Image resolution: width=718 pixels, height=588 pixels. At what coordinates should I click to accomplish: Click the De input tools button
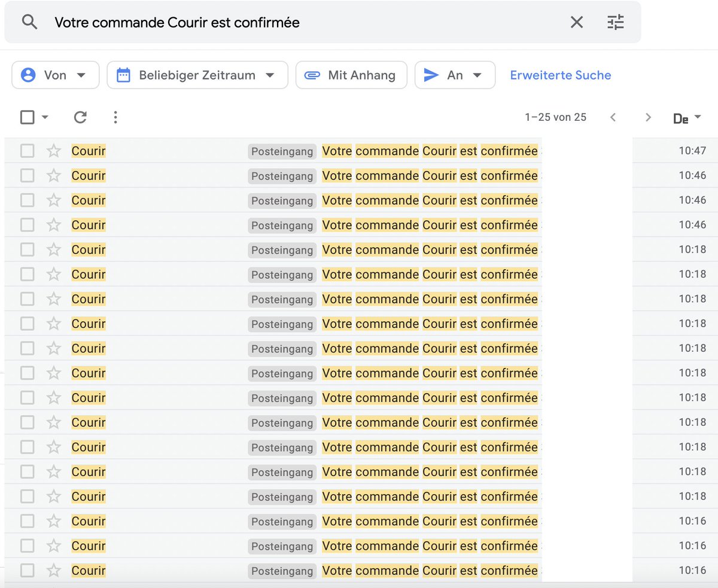click(681, 118)
